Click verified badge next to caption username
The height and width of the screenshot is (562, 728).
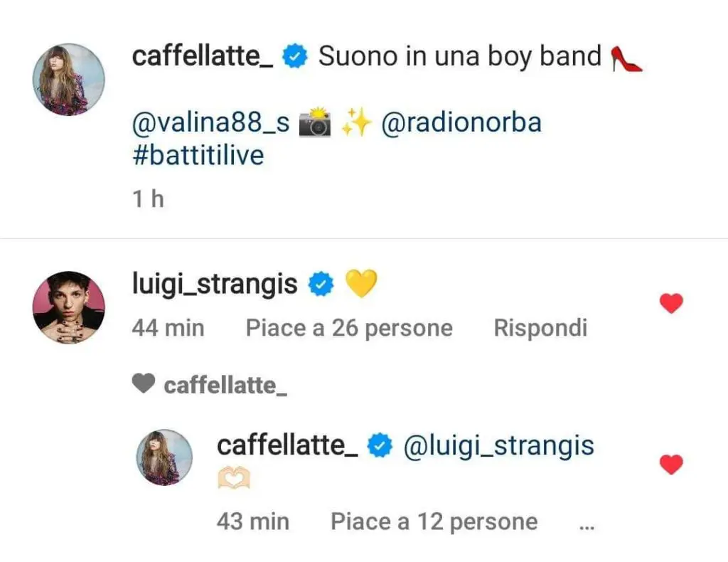click(294, 57)
